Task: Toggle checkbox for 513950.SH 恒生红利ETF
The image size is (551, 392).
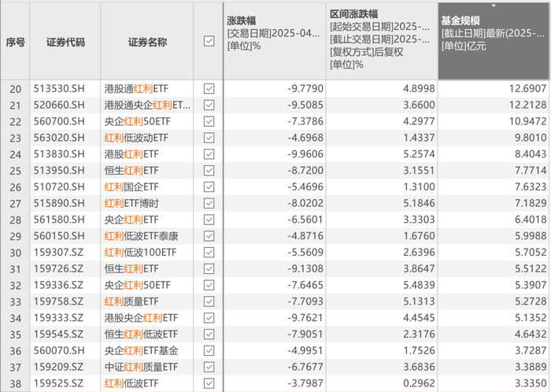Action: click(x=209, y=171)
